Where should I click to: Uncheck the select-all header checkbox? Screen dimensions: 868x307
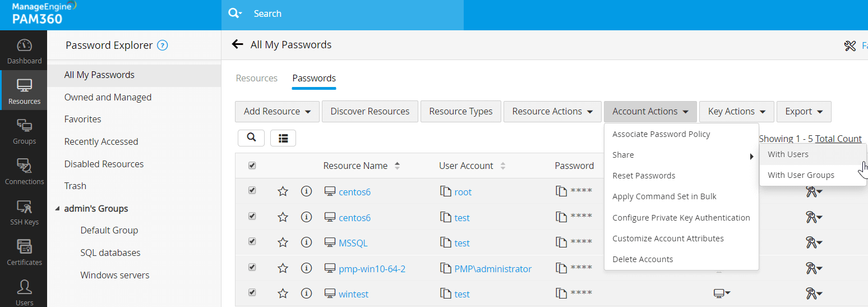[252, 166]
